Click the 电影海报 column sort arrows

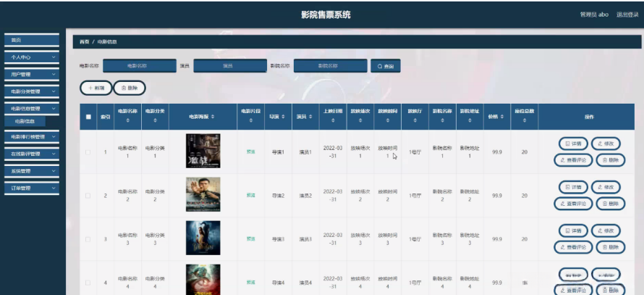click(212, 117)
